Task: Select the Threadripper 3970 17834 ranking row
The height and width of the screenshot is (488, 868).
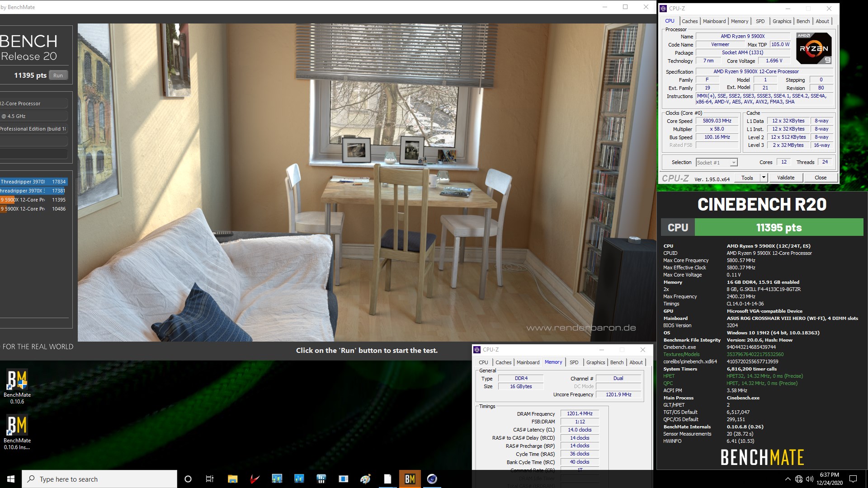Action: point(34,182)
